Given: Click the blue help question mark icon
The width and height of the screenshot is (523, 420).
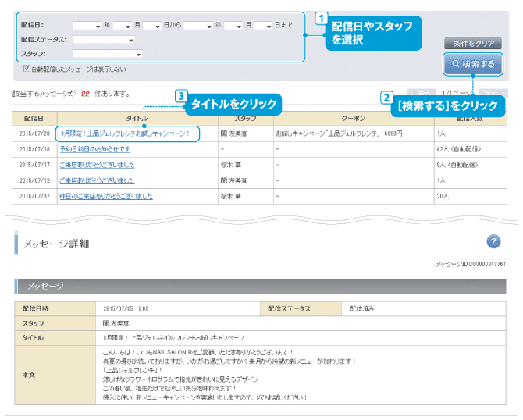Looking at the screenshot, I should [x=493, y=241].
